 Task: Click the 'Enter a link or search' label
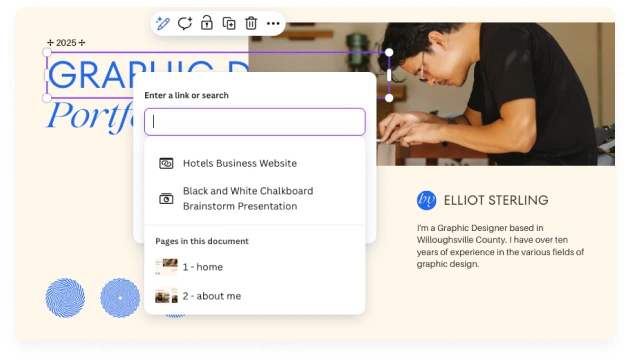[186, 95]
